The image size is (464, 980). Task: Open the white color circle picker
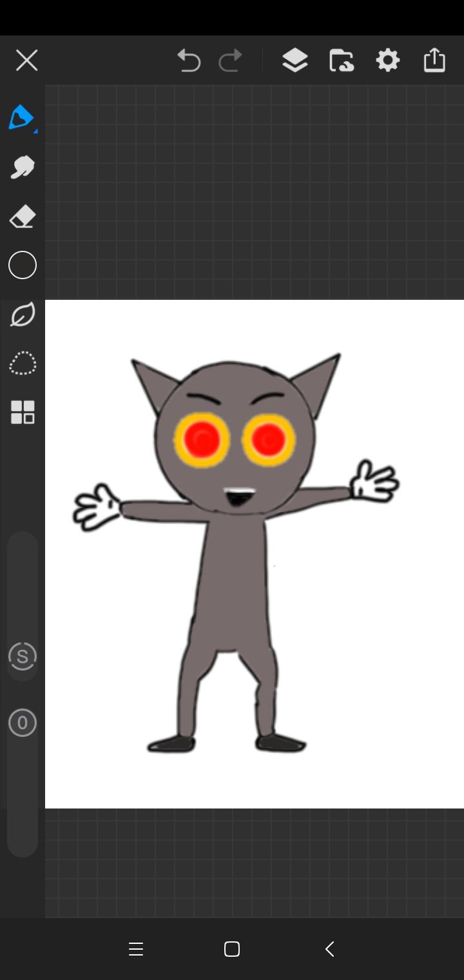coord(22,265)
